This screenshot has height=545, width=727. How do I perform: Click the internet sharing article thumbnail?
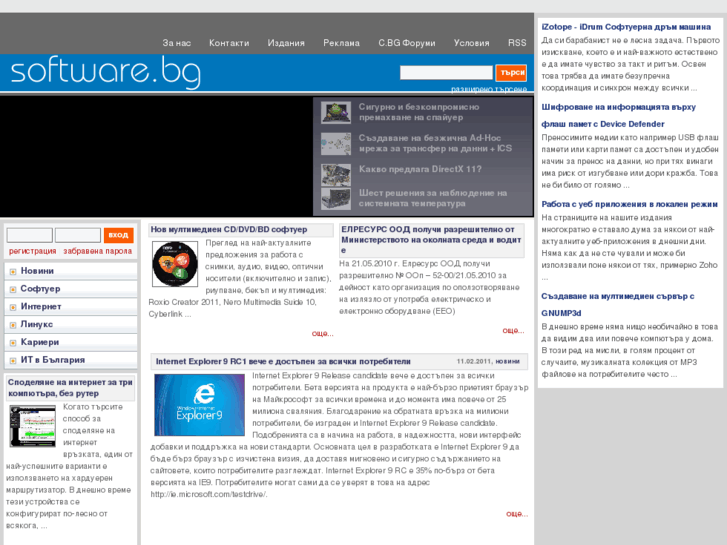click(33, 426)
